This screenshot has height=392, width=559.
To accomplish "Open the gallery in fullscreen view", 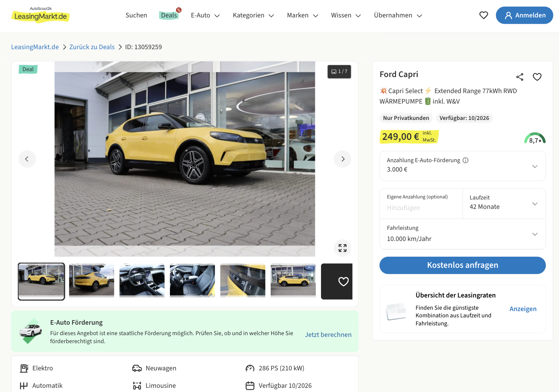I will [x=343, y=248].
